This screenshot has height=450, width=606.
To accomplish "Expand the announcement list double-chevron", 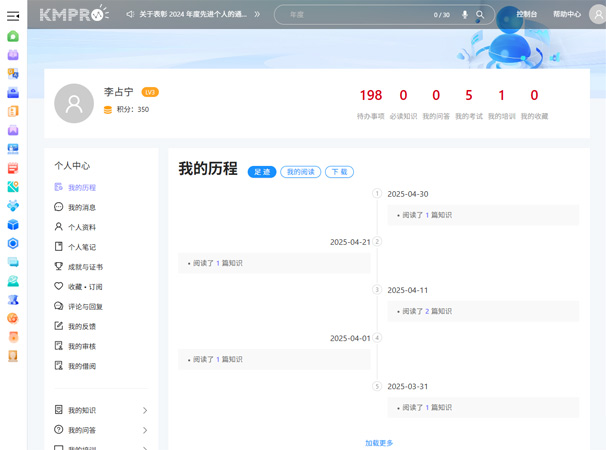I will pos(257,15).
